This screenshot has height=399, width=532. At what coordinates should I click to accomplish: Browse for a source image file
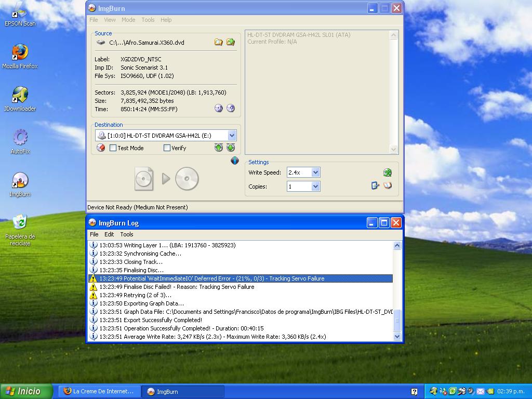[219, 42]
